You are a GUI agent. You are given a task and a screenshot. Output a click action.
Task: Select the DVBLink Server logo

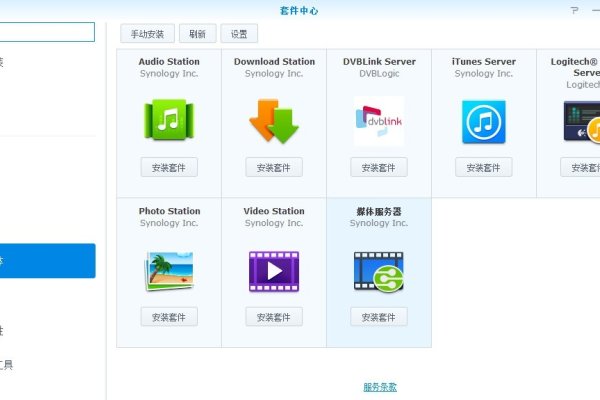(x=379, y=121)
